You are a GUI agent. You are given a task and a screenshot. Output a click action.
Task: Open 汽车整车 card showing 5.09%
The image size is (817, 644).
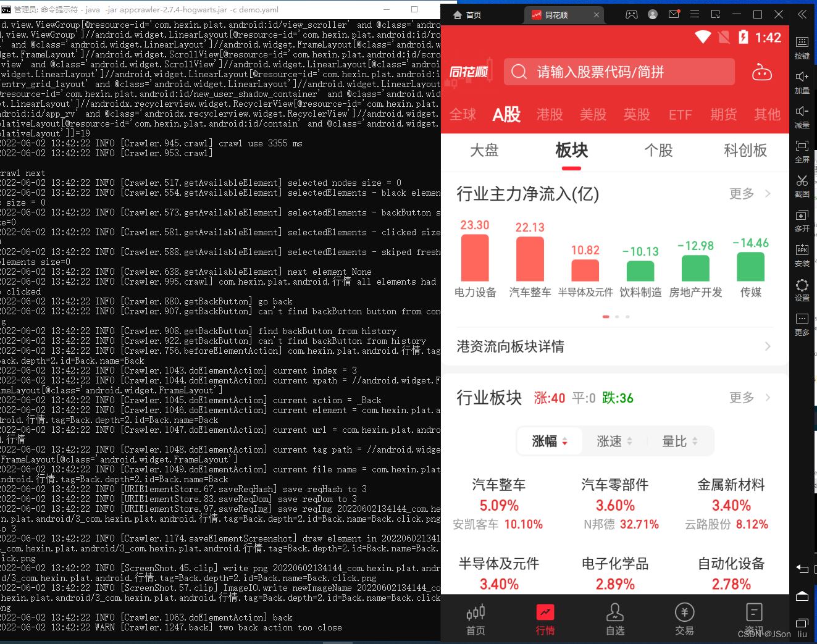click(x=499, y=505)
